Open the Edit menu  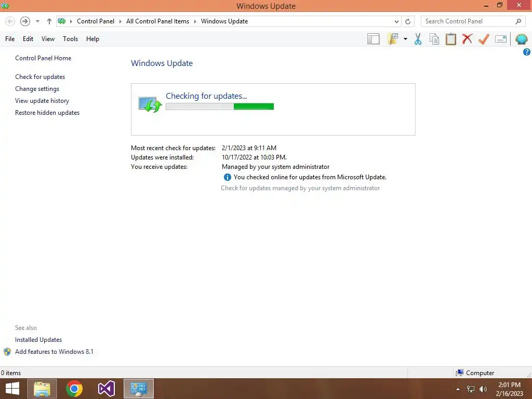click(x=28, y=39)
